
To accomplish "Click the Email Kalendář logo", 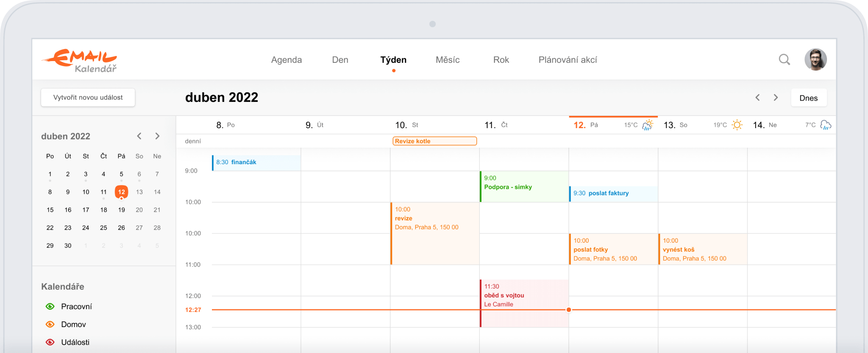I will pos(79,61).
